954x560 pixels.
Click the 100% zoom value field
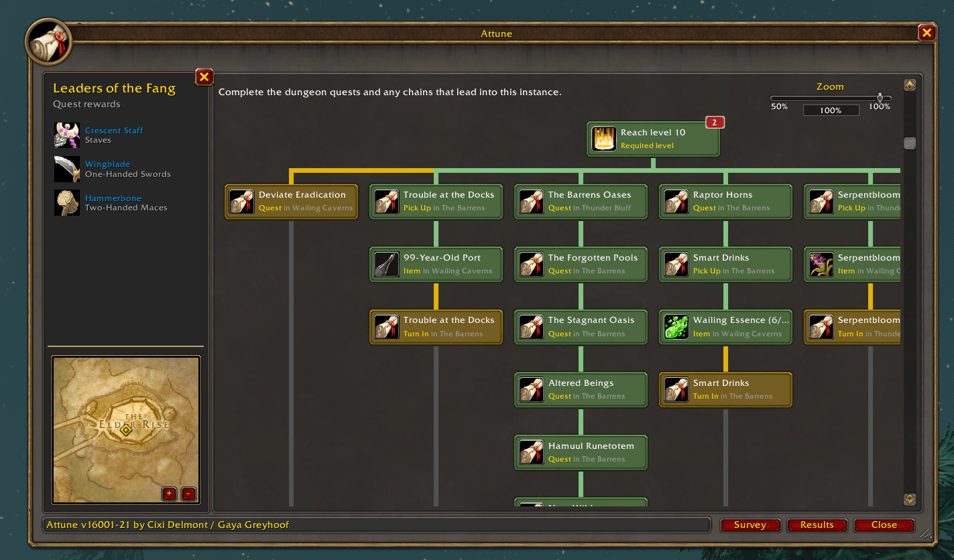click(x=831, y=110)
